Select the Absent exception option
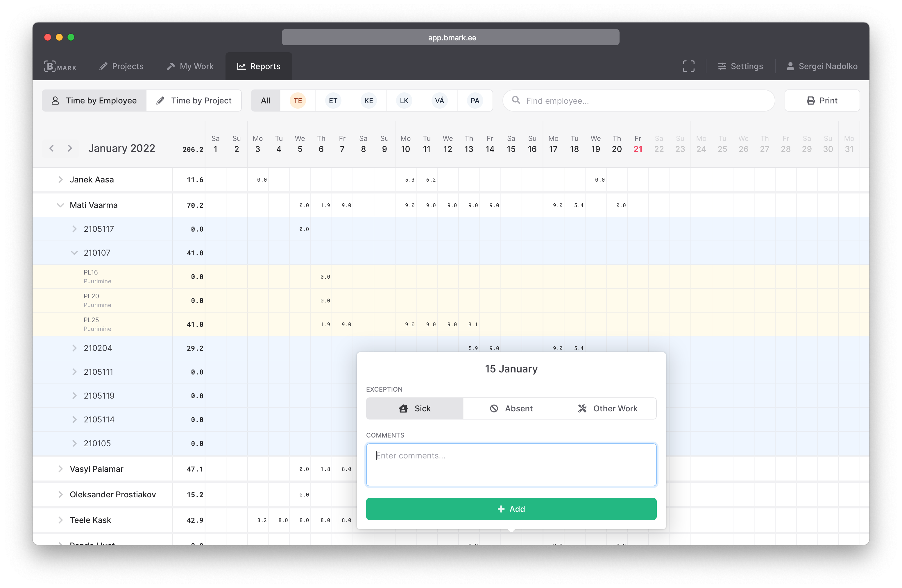Viewport: 902px width, 588px height. coord(511,408)
